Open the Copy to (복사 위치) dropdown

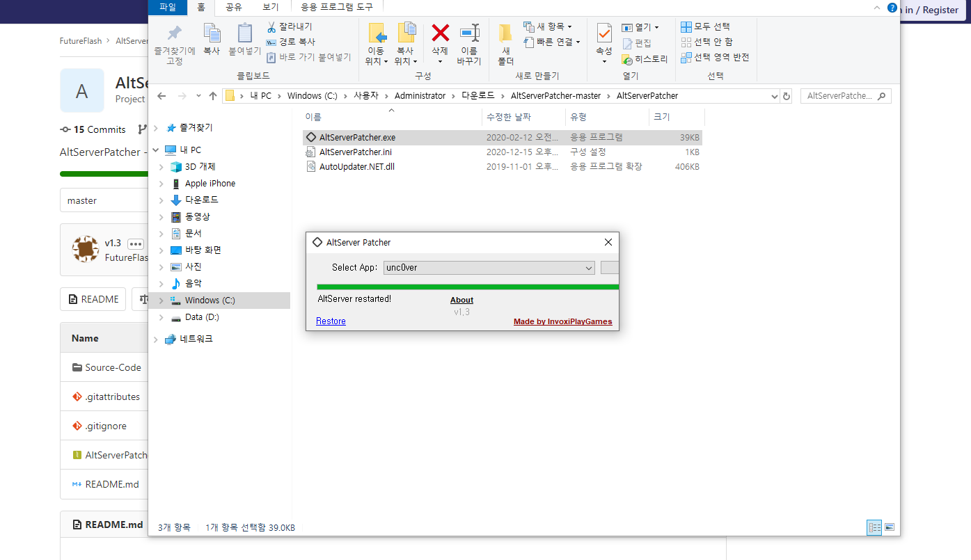click(x=406, y=44)
